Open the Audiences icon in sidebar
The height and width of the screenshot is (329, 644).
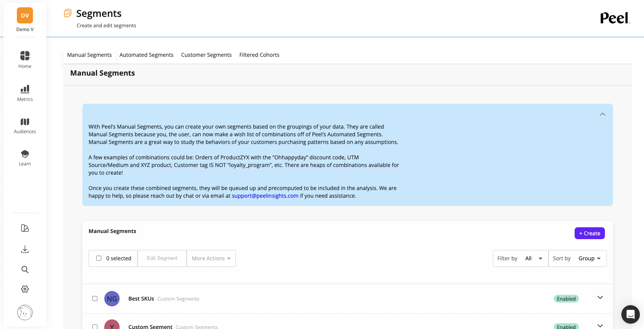25,122
